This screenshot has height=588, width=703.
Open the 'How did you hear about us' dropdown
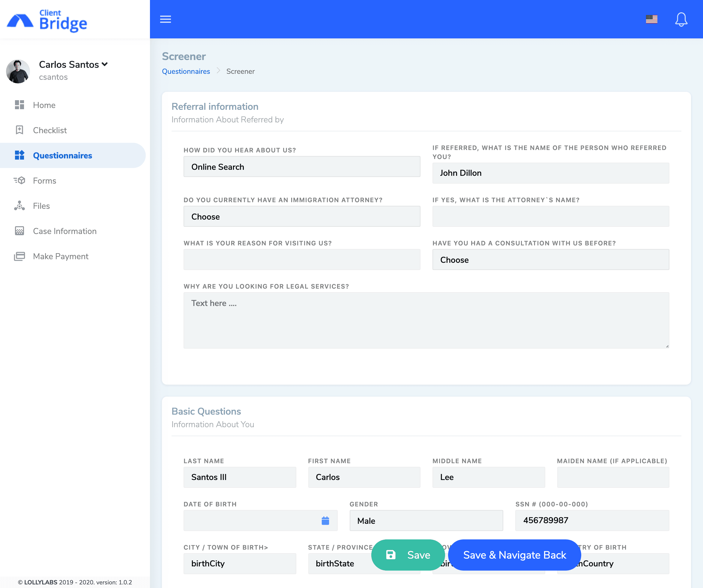pyautogui.click(x=302, y=167)
